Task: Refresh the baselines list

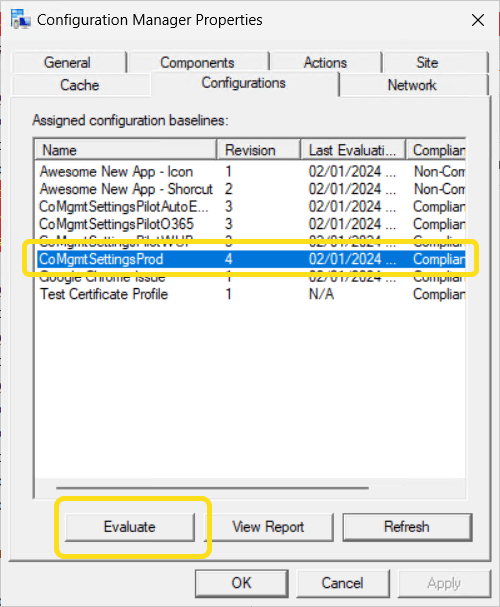Action: click(x=407, y=527)
